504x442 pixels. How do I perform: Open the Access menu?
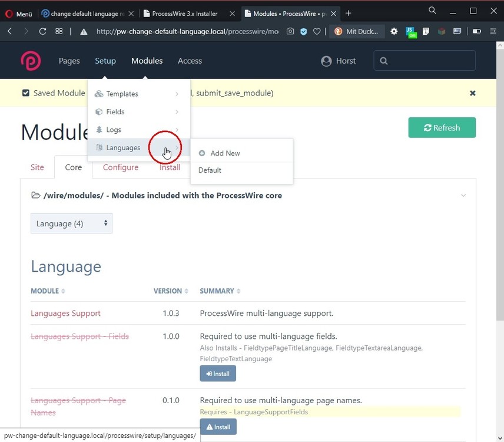190,61
